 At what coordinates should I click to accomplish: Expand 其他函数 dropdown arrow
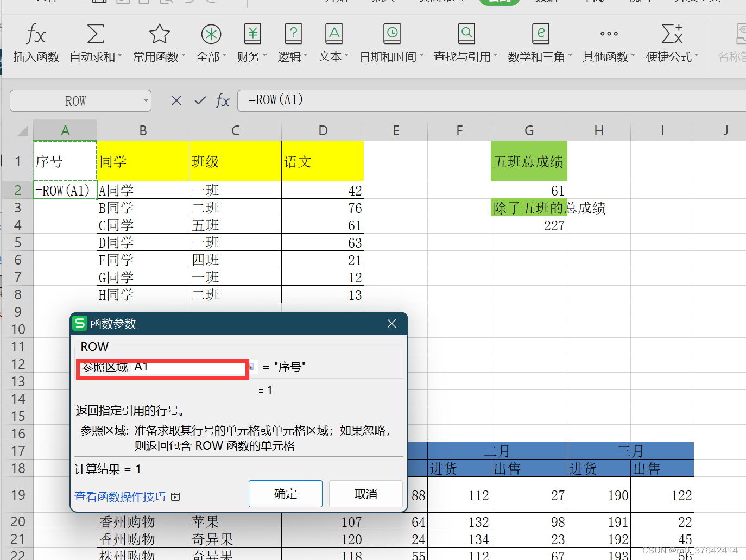click(633, 56)
